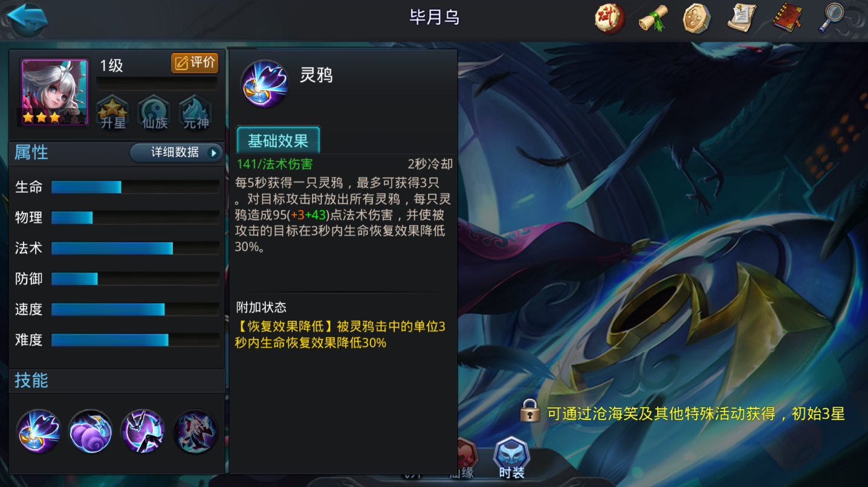Image resolution: width=868 pixels, height=487 pixels.
Task: Select the purple cloud skill icon
Action: (x=91, y=431)
